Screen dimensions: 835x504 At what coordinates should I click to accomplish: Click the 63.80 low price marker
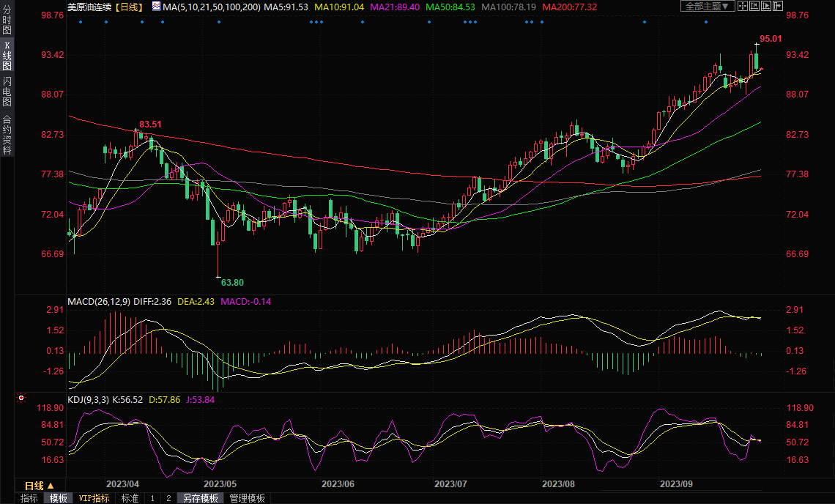232,282
